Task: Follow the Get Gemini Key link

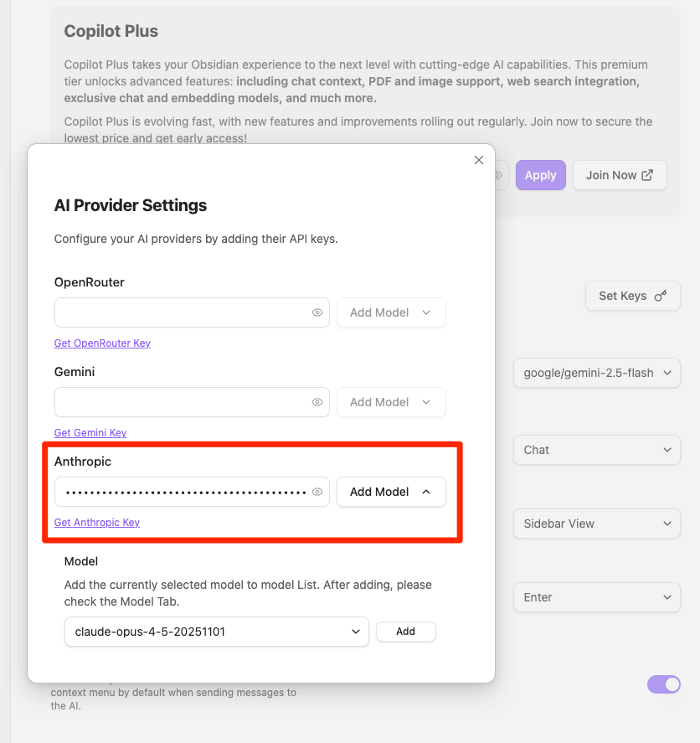Action: pos(90,433)
